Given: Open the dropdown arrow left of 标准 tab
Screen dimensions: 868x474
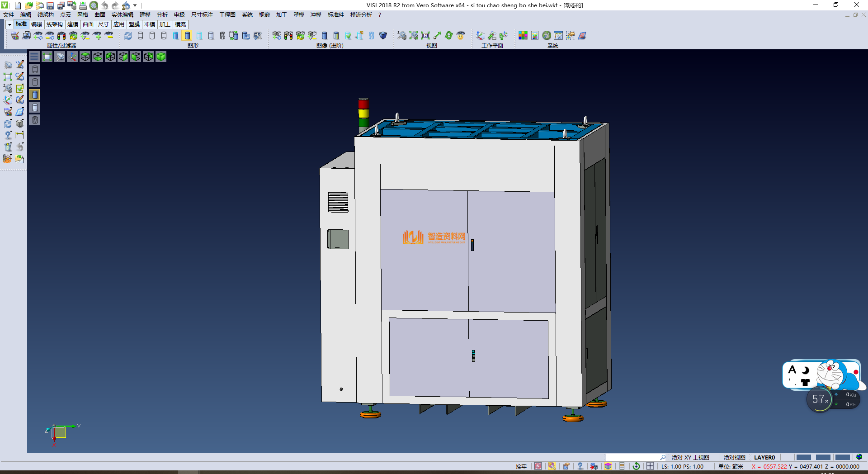Looking at the screenshot, I should coord(9,24).
